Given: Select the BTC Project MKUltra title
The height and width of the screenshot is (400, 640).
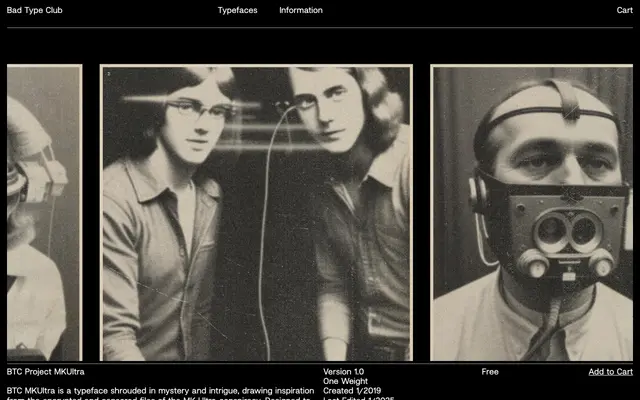Looking at the screenshot, I should [x=46, y=372].
